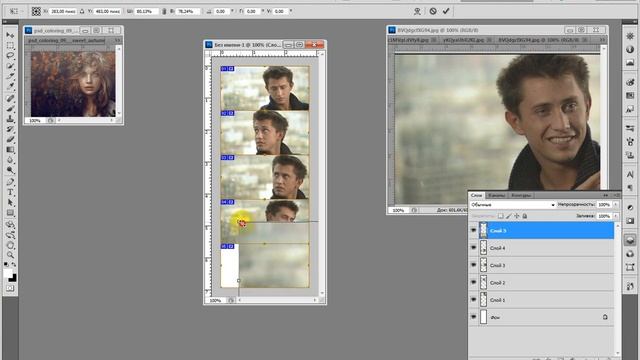640x360 pixels.
Task: Select the Фон background layer
Action: (546, 317)
